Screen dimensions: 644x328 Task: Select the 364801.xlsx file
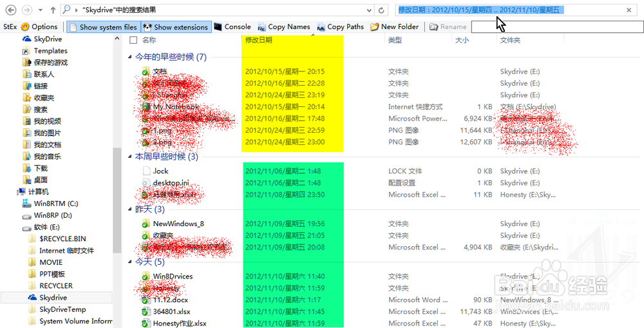point(172,311)
